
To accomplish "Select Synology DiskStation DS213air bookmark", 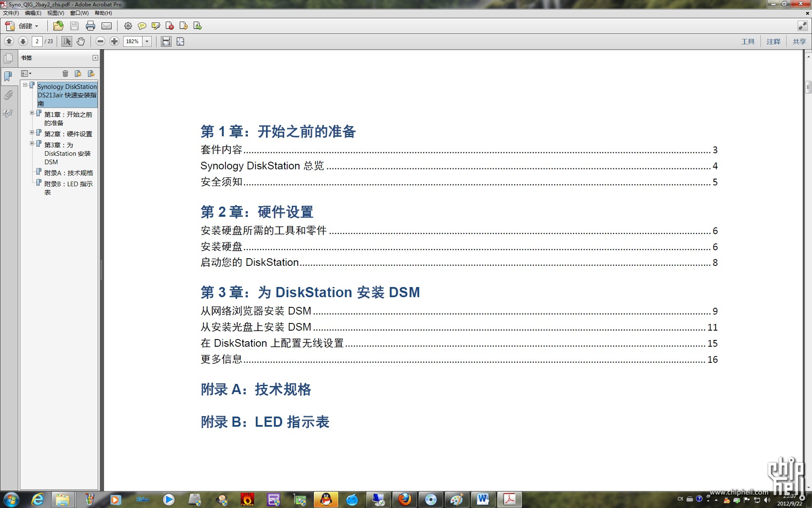I will click(67, 95).
